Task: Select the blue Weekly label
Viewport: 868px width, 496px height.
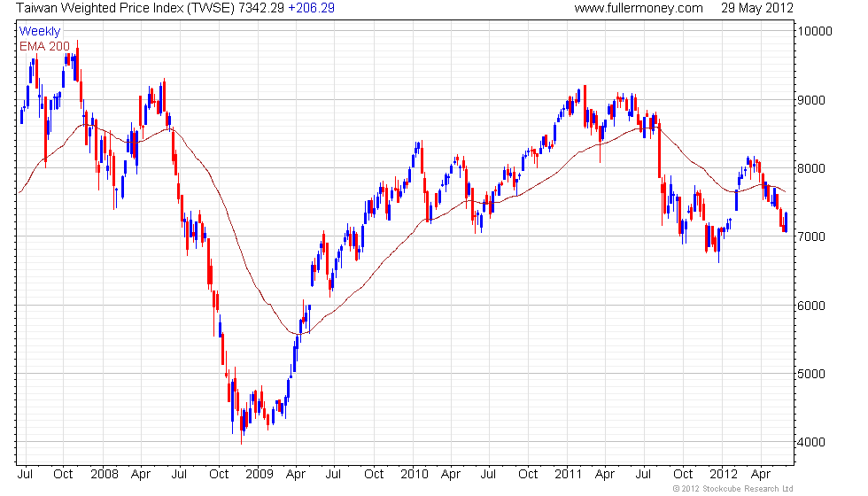Action: click(40, 31)
